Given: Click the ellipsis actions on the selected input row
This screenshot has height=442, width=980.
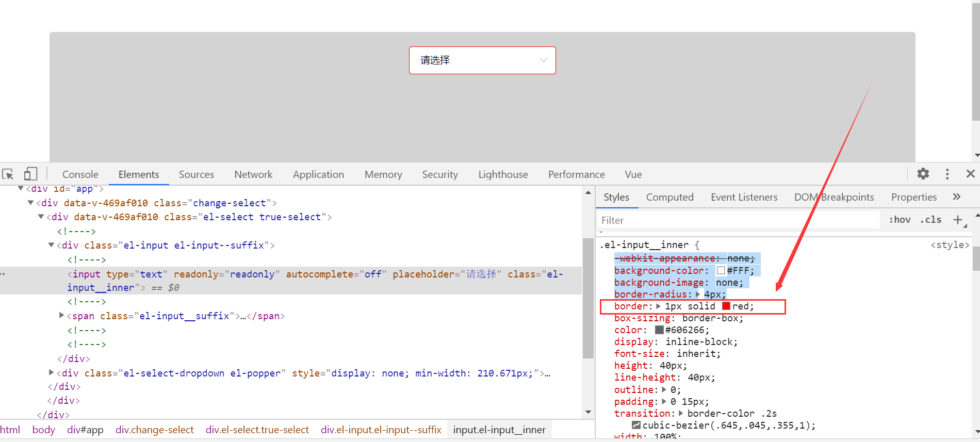Looking at the screenshot, I should [x=3, y=274].
